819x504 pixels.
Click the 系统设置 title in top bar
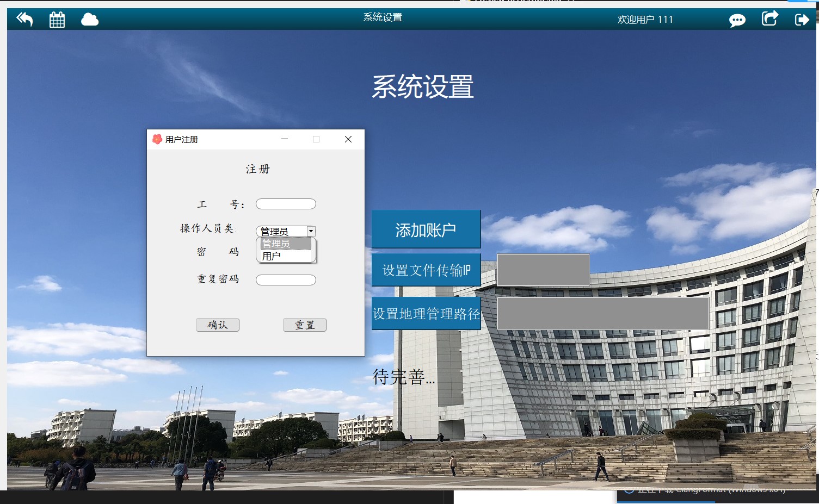383,17
